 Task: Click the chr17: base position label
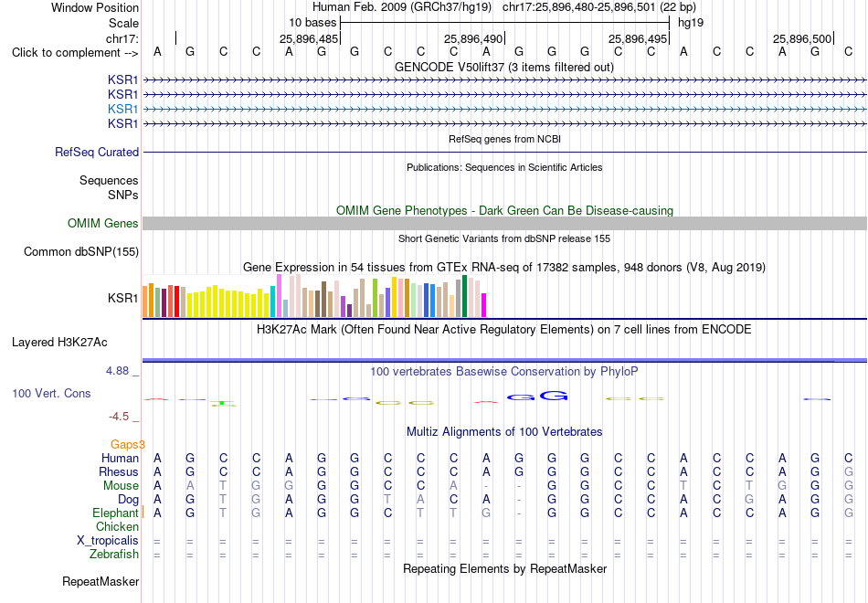pyautogui.click(x=122, y=38)
